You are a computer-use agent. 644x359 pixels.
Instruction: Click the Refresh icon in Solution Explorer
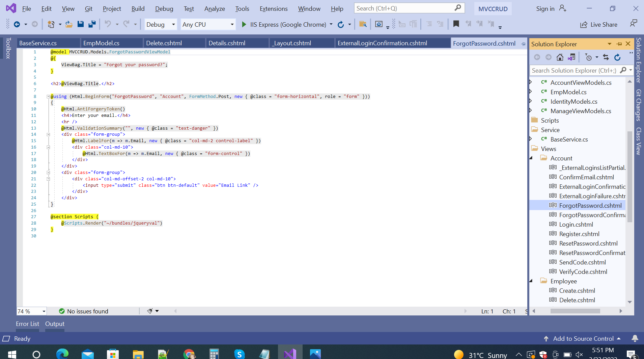click(617, 57)
